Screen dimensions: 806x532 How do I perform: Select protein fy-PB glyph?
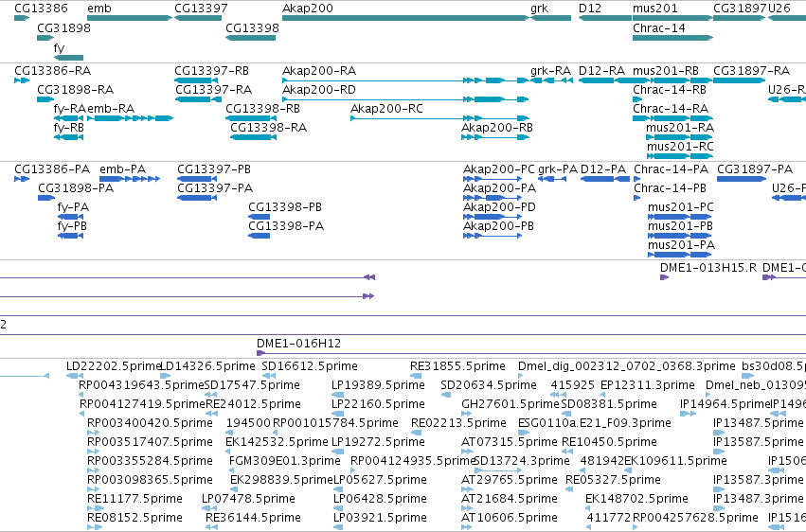[70, 236]
